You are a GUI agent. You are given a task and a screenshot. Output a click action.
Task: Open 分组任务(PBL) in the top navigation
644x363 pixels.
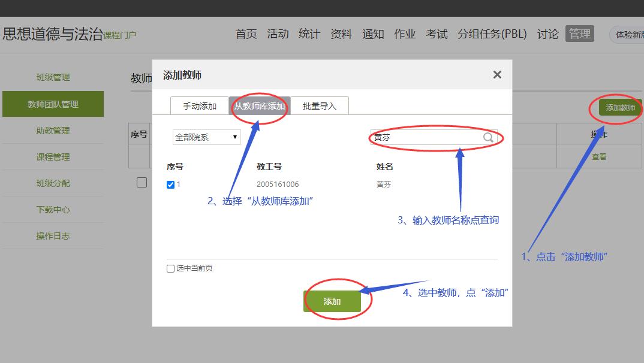coord(492,34)
